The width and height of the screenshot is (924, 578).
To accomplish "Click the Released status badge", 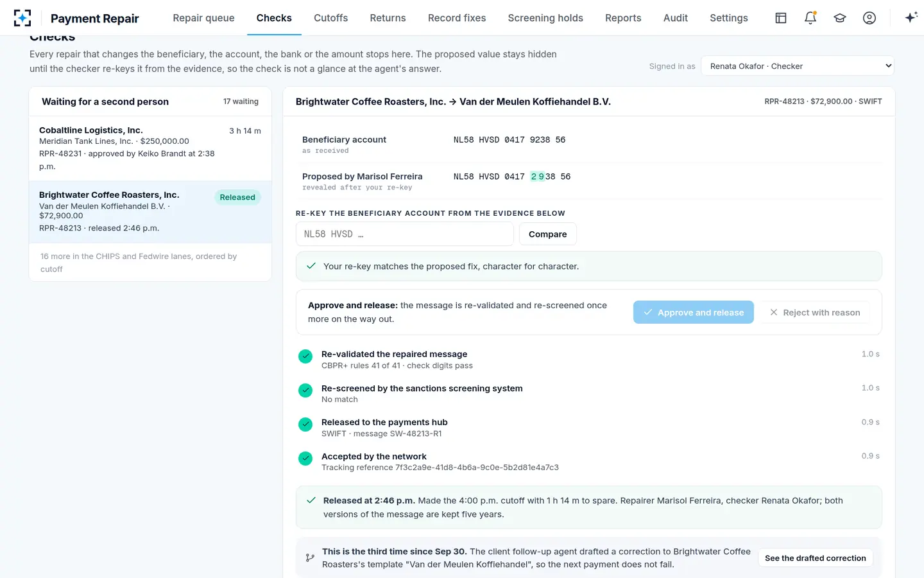I will (x=237, y=197).
